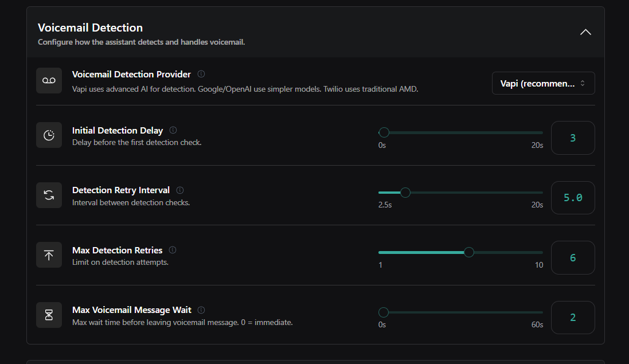Click the hourglass icon for Max Voicemail Message Wait
The image size is (629, 364).
point(49,315)
